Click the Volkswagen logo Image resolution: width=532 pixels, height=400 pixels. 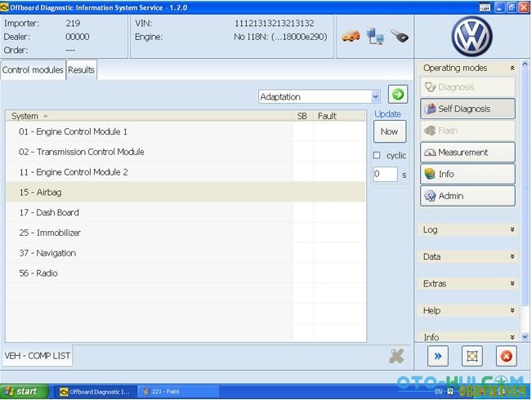[x=472, y=36]
